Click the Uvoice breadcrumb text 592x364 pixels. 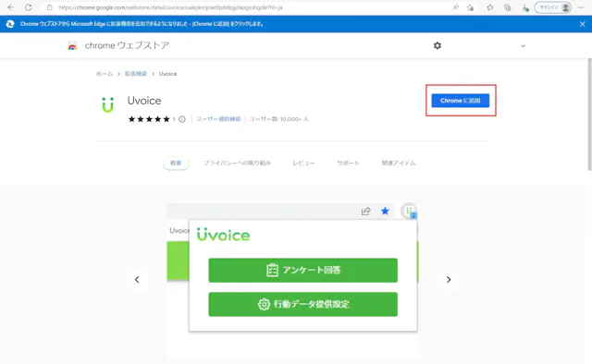pyautogui.click(x=167, y=74)
